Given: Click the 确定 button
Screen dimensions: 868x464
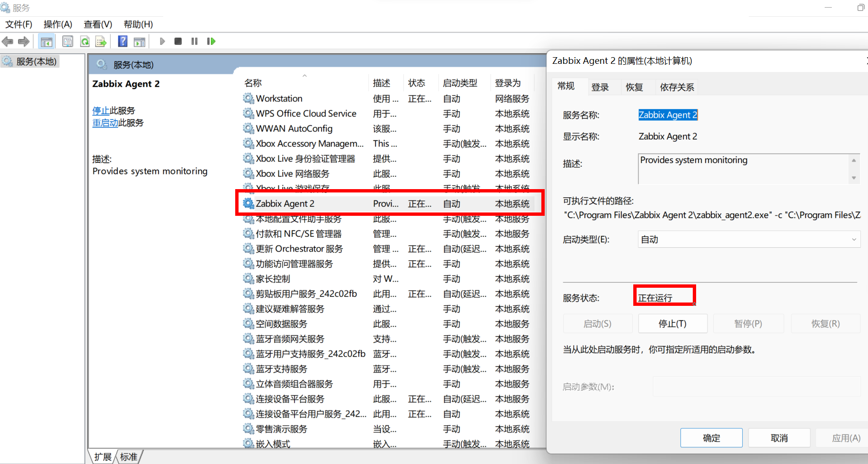Looking at the screenshot, I should coord(711,438).
